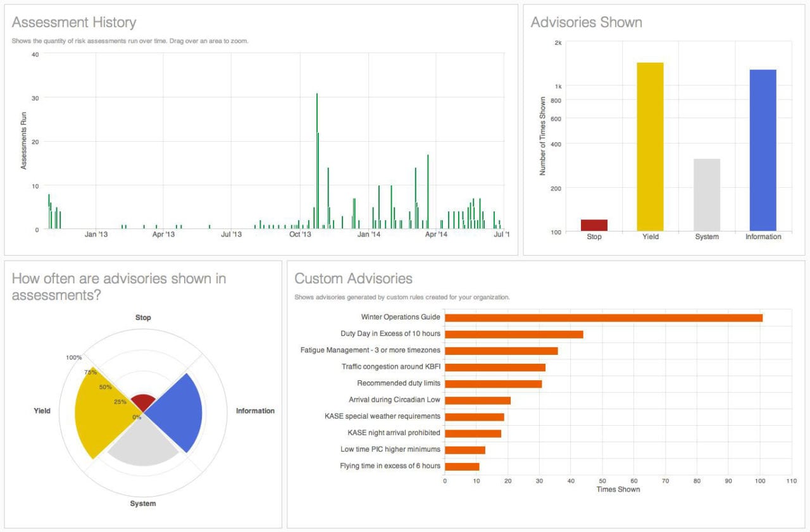
Task: Click the yellow Yield bar in Advisories Shown
Action: 650,147
